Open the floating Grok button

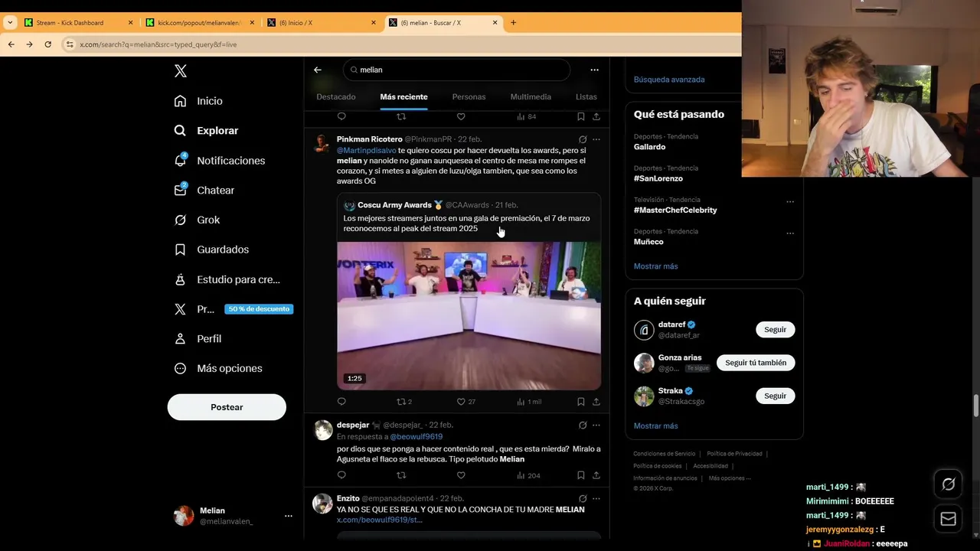point(949,484)
